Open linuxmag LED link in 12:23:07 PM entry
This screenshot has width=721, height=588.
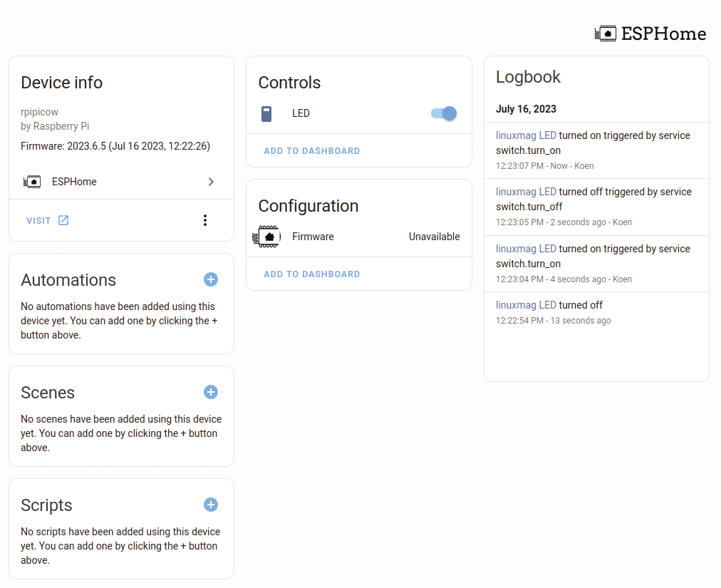pyautogui.click(x=526, y=135)
